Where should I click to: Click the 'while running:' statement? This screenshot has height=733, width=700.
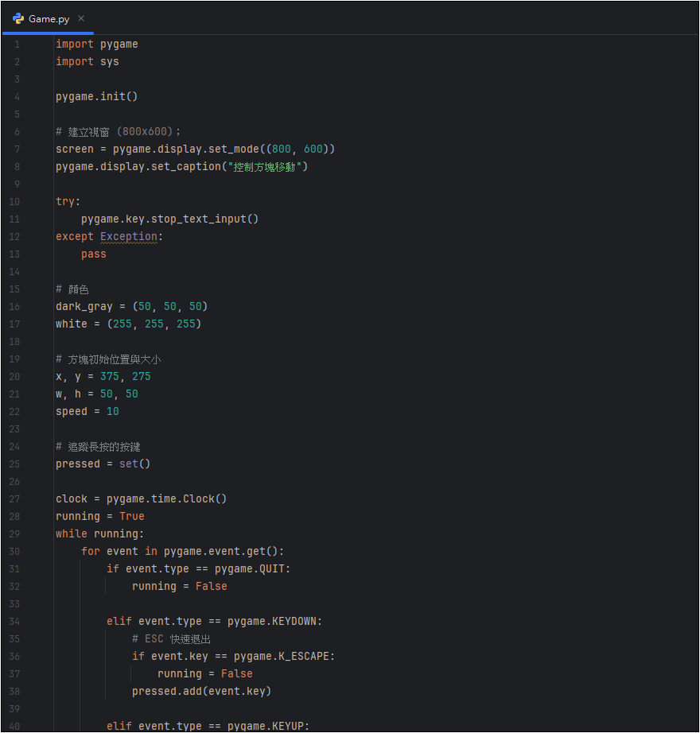pos(99,534)
